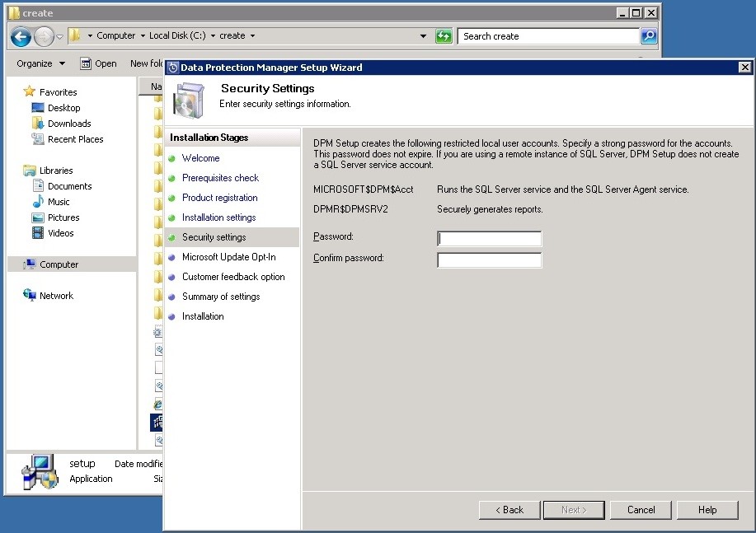756x533 pixels.
Task: Open Desktop in the navigation pane
Action: click(63, 108)
